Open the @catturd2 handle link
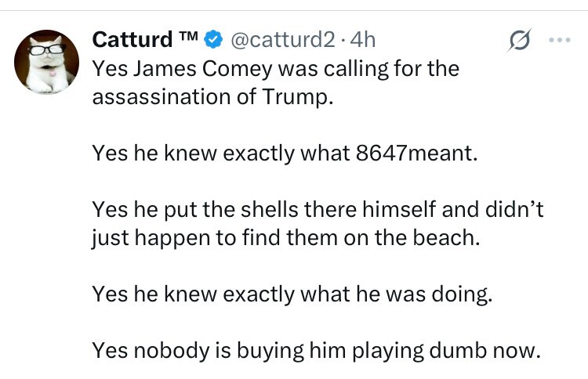 pos(281,39)
